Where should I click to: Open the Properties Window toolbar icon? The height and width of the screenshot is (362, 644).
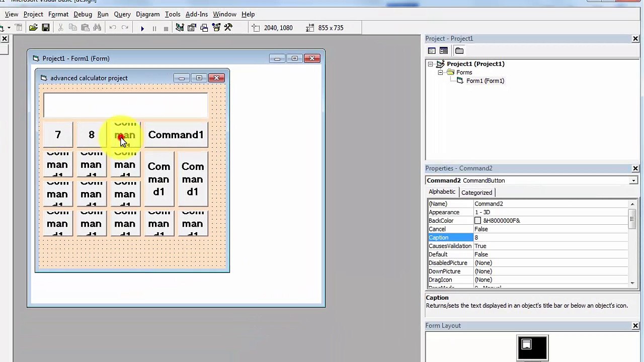[x=192, y=28]
